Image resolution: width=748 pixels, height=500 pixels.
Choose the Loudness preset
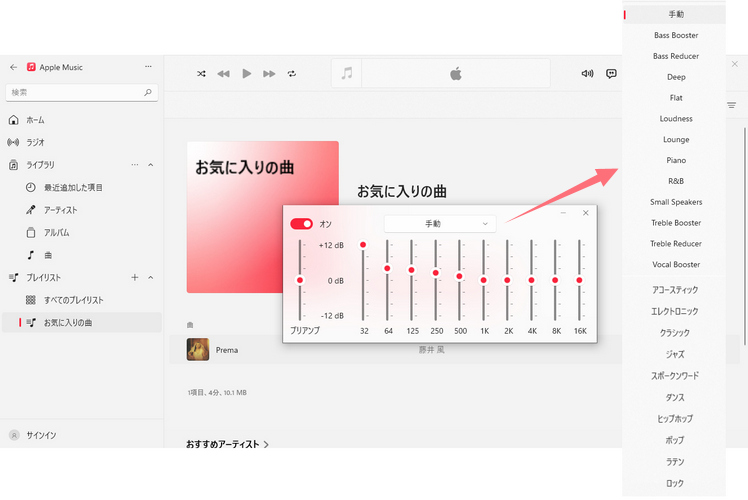pos(675,118)
